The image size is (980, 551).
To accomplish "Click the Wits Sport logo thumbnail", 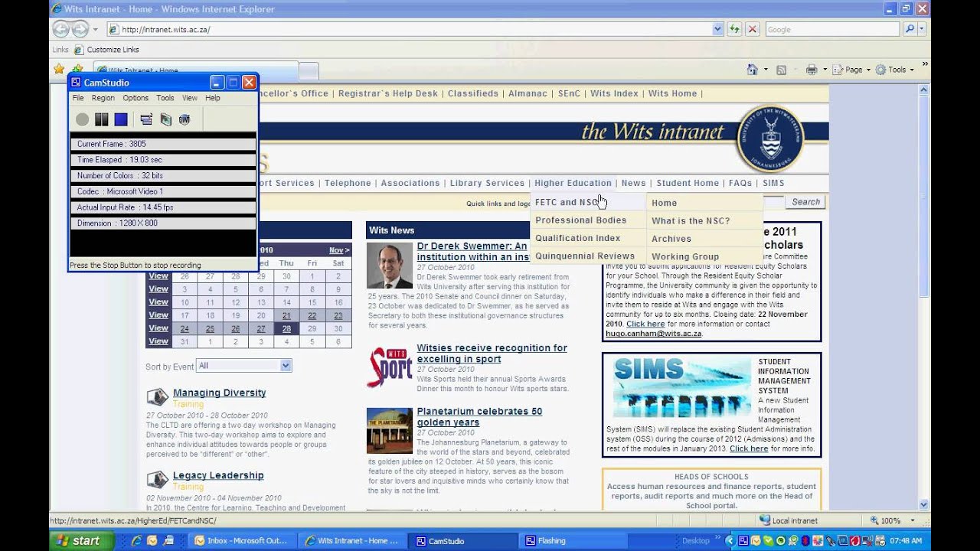I will 389,367.
